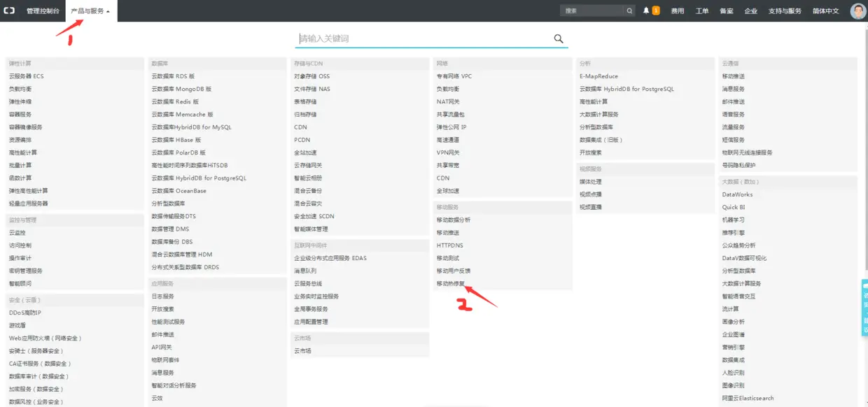Image resolution: width=868 pixels, height=407 pixels.
Task: Open 数据传输服务DTS
Action: click(174, 216)
